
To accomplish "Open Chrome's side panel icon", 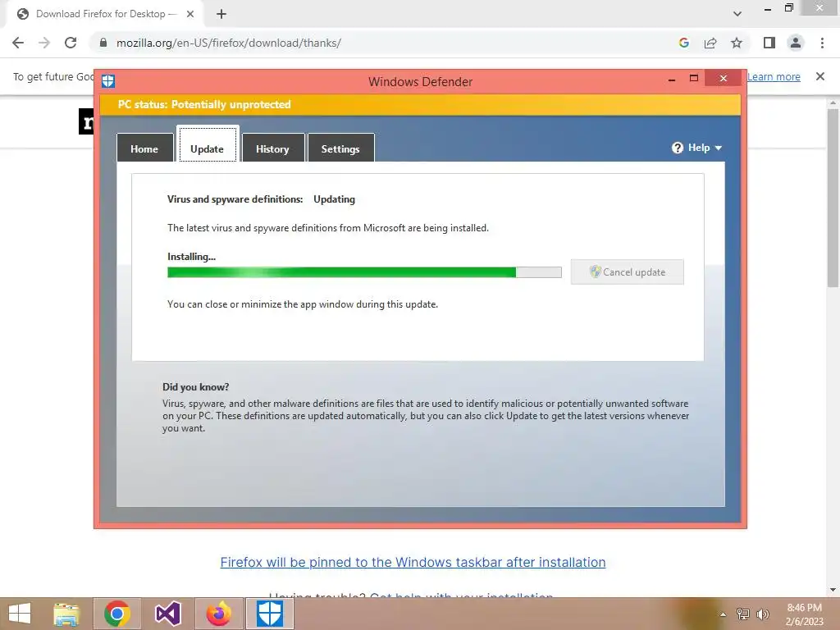I will pos(769,43).
